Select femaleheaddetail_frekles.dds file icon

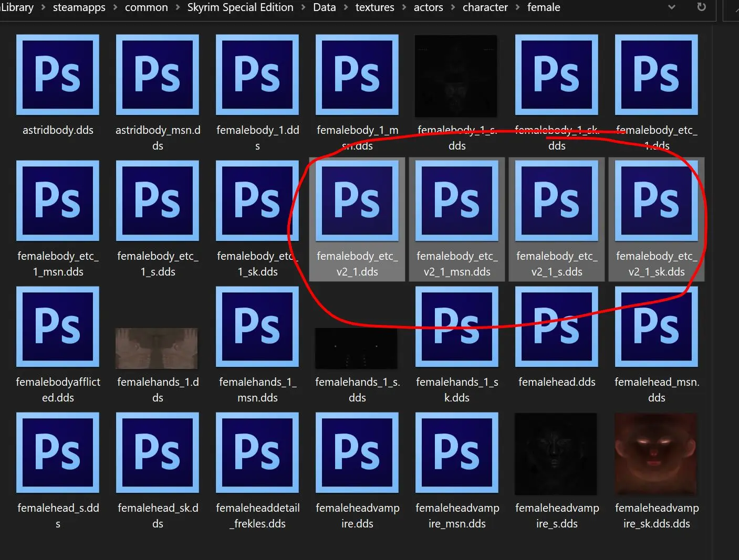257,452
